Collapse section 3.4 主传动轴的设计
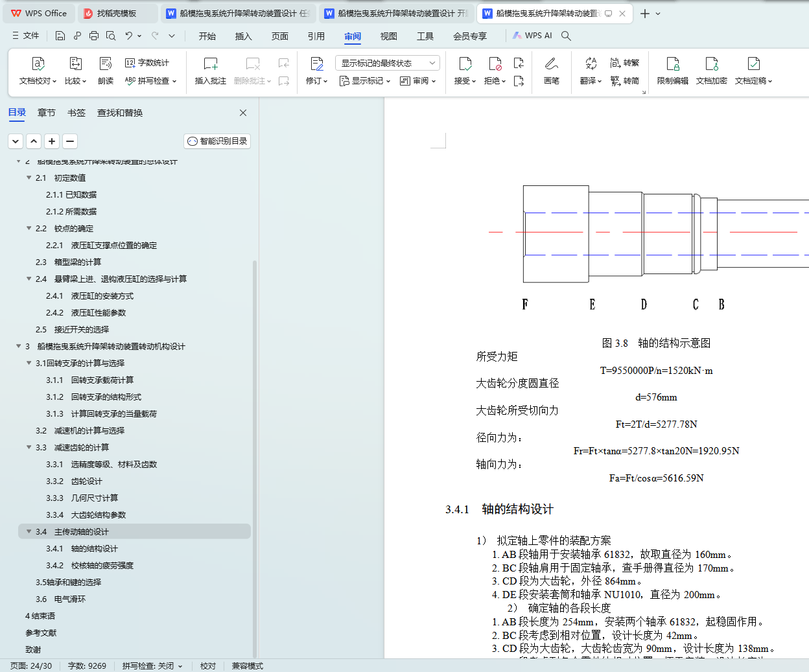The image size is (809, 672). [29, 531]
